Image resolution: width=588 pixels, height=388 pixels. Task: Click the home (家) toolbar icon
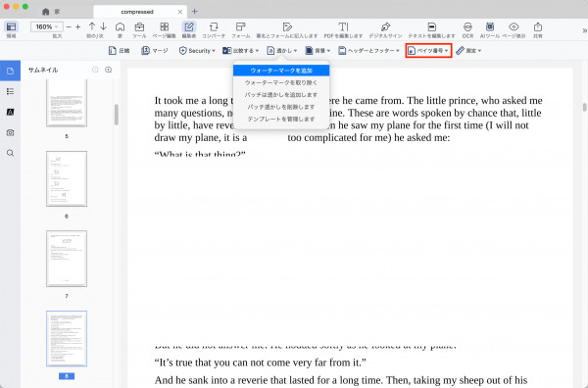tap(120, 27)
